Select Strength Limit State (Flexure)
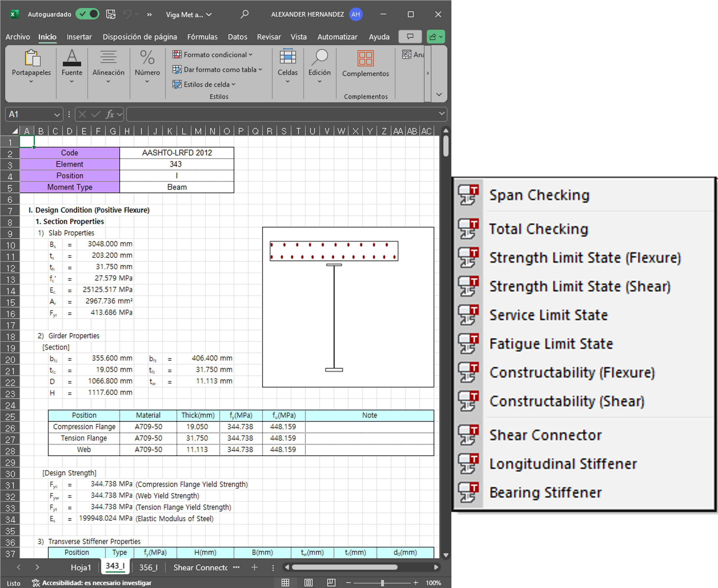 [x=584, y=258]
